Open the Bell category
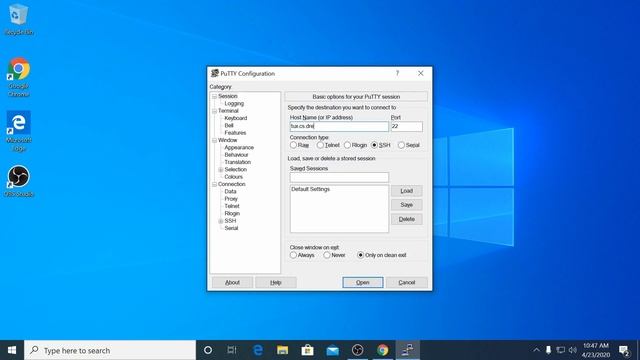Screen dimensions: 640x360 [229, 126]
